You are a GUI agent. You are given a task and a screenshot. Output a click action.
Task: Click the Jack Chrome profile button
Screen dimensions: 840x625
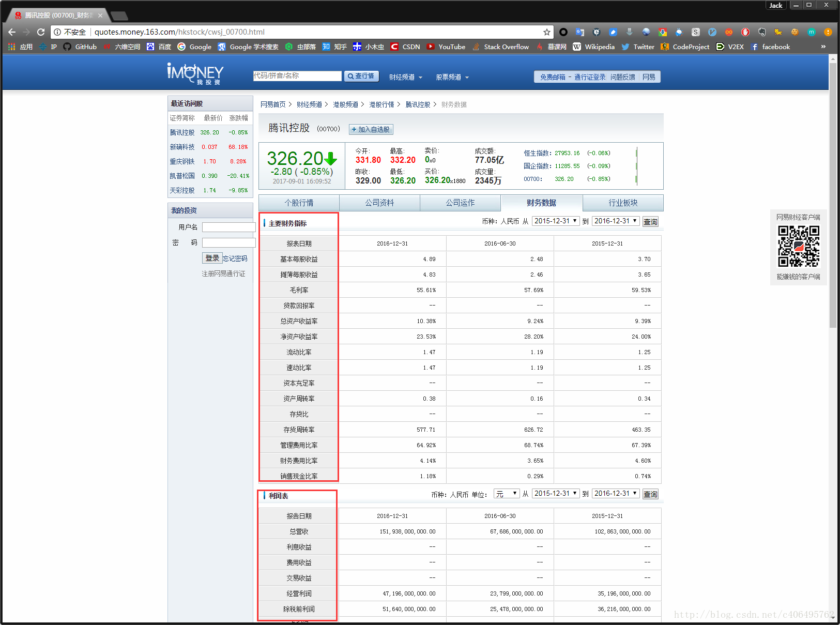pyautogui.click(x=776, y=5)
